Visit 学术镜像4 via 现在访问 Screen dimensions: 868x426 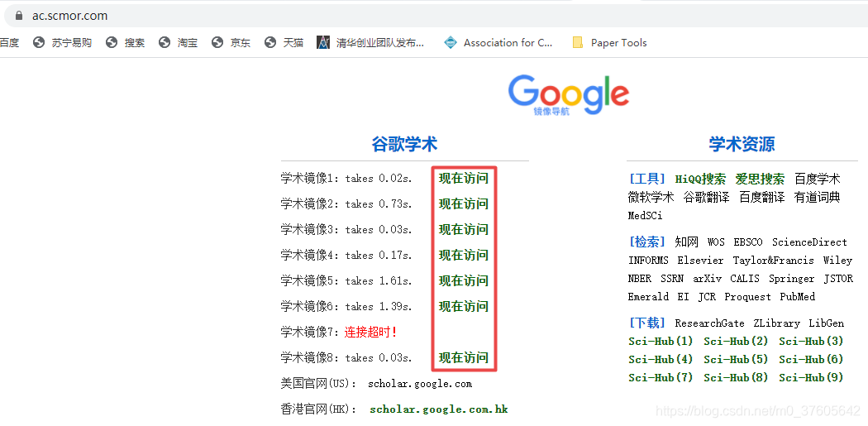[463, 255]
